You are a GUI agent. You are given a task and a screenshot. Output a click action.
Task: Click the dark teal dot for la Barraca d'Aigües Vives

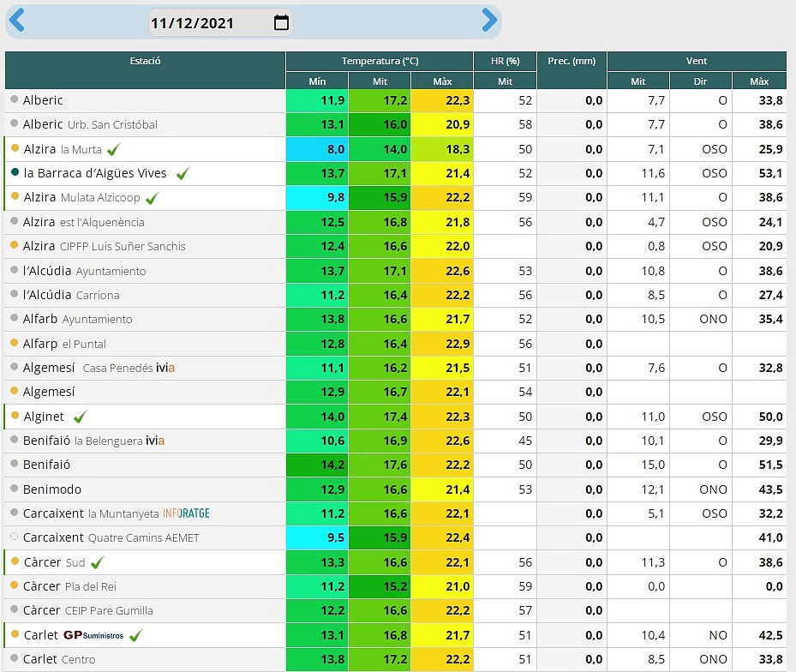[x=15, y=172]
